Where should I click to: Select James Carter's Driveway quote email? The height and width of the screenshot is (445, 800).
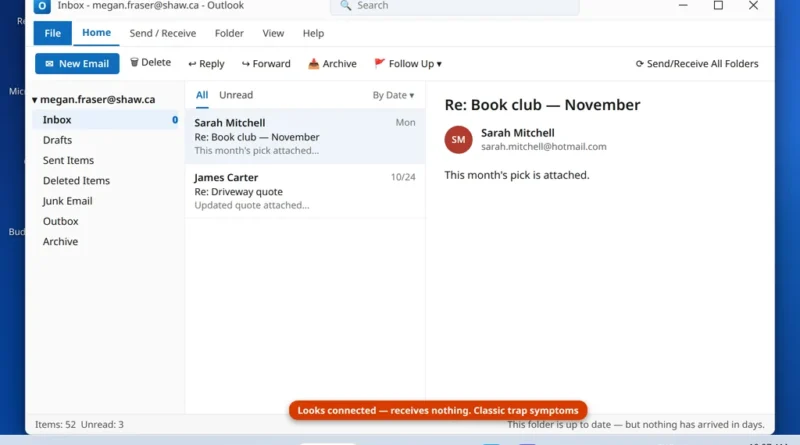pyautogui.click(x=305, y=191)
